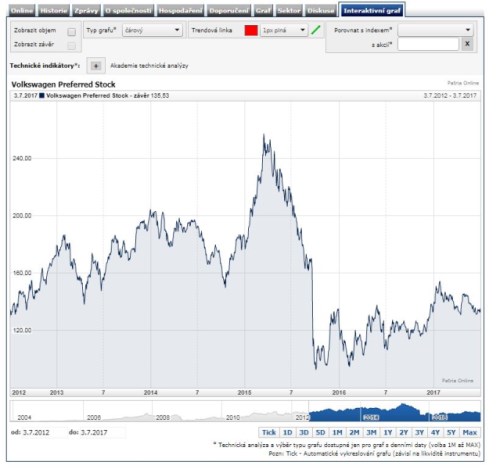The image size is (500, 469).
Task: Click the chart title Volkswagen Preferred Stock
Action: tap(63, 84)
